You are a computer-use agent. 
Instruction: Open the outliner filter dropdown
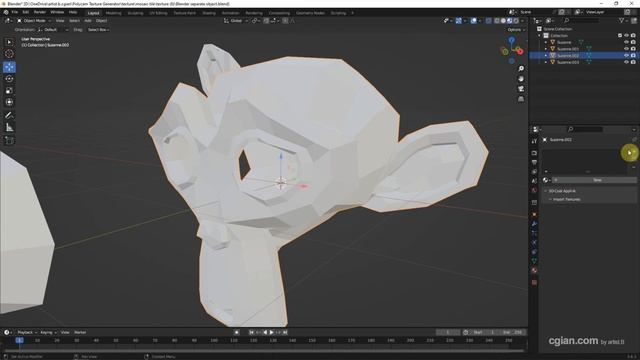point(624,20)
